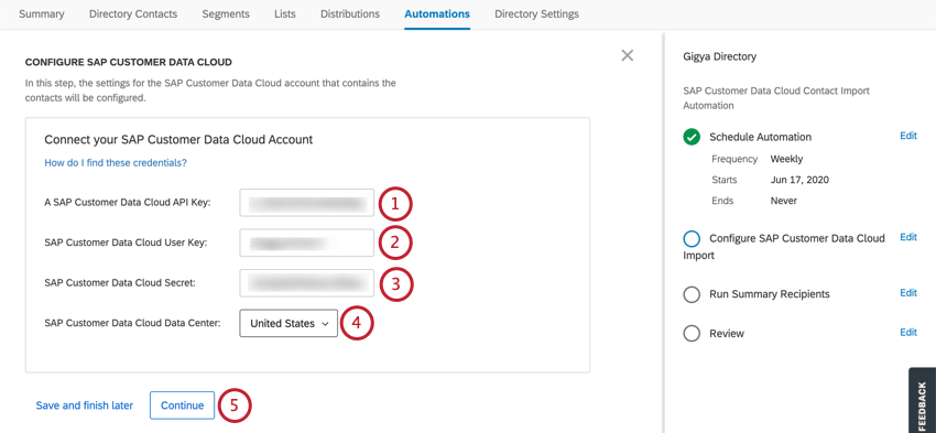
Task: Edit the Run Summary Recipients step
Action: (908, 293)
